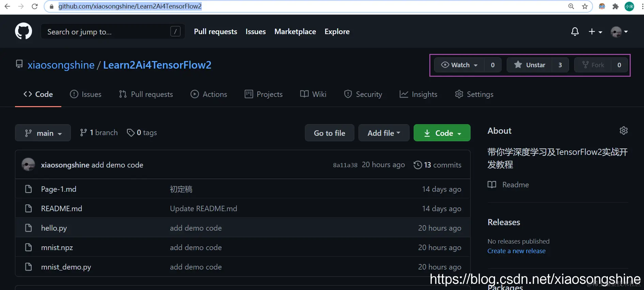The width and height of the screenshot is (644, 290).
Task: Click Issues in top navigation
Action: click(x=256, y=31)
